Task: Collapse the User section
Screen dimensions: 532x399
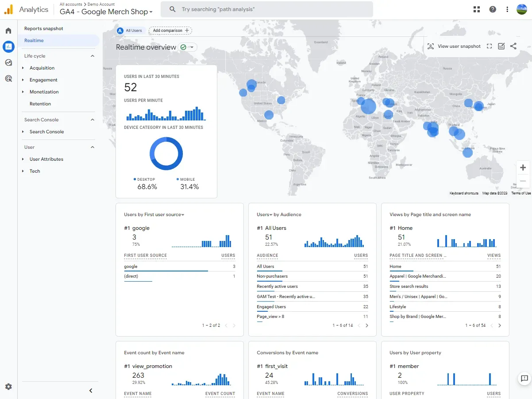Action: click(93, 147)
